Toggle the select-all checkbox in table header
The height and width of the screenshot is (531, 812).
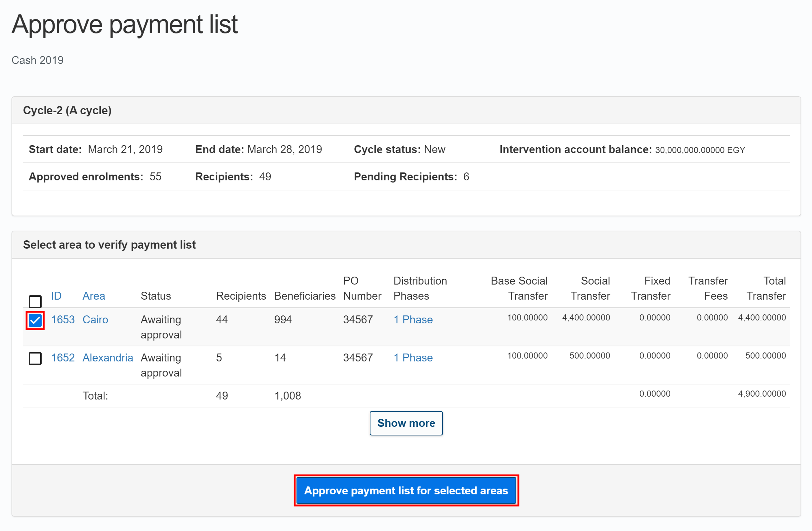tap(35, 301)
